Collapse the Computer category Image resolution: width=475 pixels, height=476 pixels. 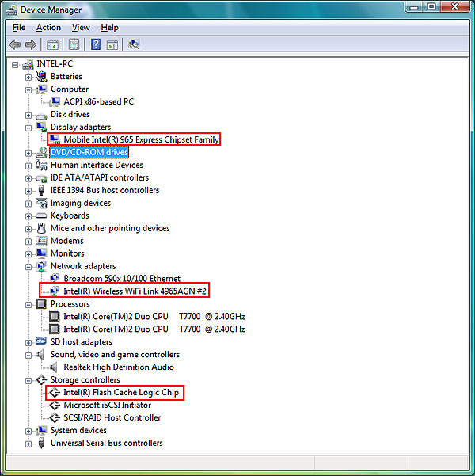point(28,89)
